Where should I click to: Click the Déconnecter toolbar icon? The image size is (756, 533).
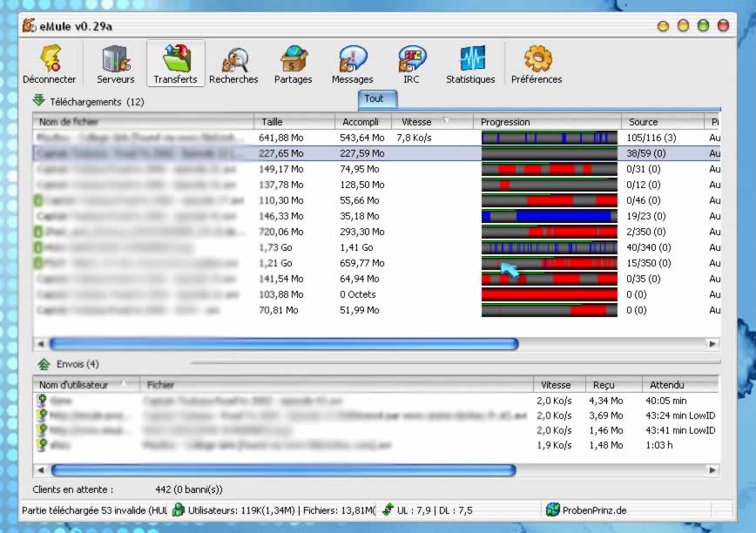coord(50,64)
